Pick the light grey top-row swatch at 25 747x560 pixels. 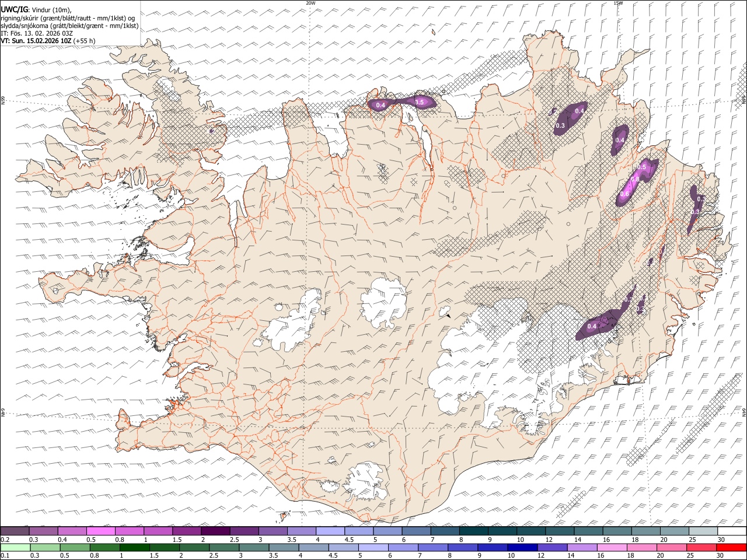(x=703, y=531)
